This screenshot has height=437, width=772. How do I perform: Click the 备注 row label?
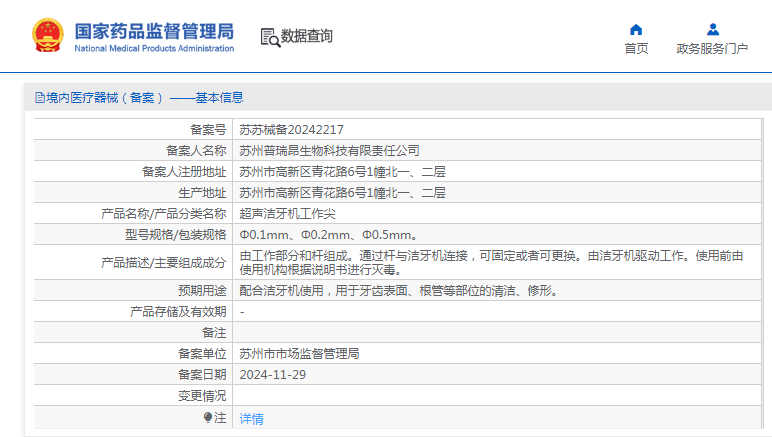tap(214, 333)
